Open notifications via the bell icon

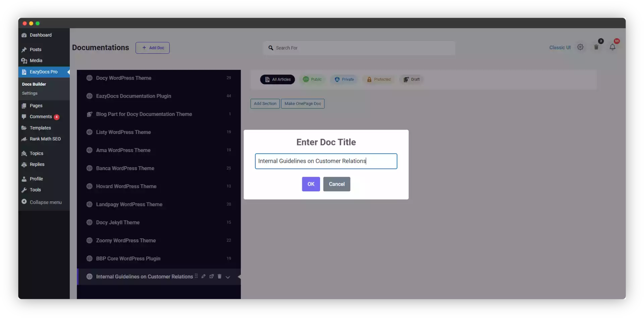tap(613, 47)
